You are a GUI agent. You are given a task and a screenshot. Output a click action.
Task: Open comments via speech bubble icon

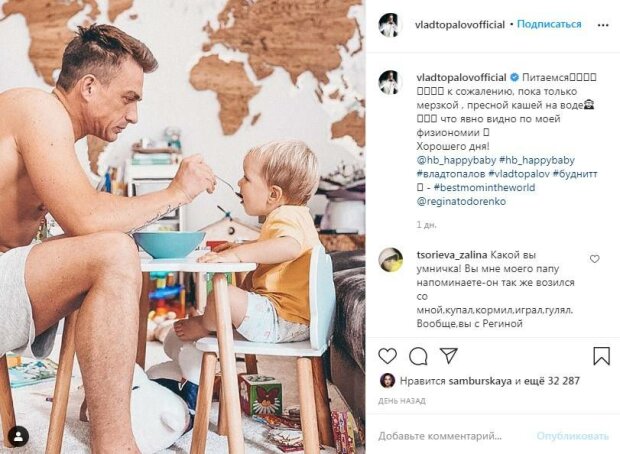click(418, 356)
